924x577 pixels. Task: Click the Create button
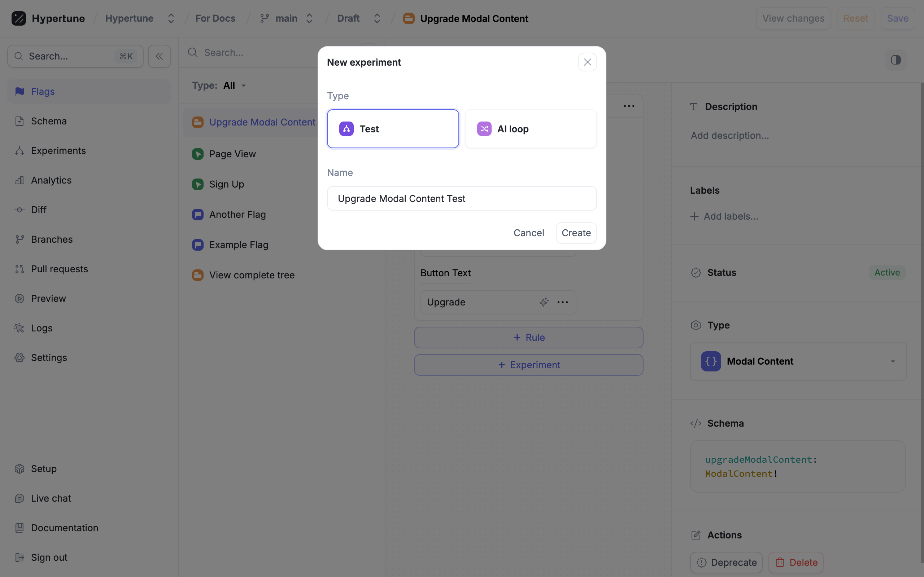click(x=576, y=233)
